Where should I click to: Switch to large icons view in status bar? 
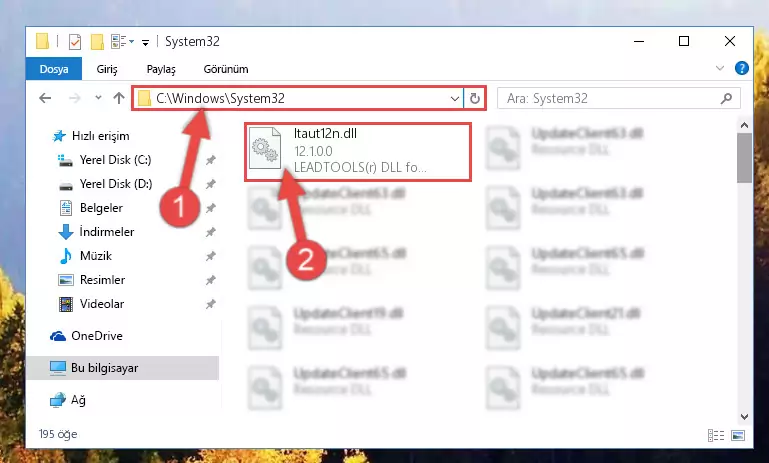738,435
